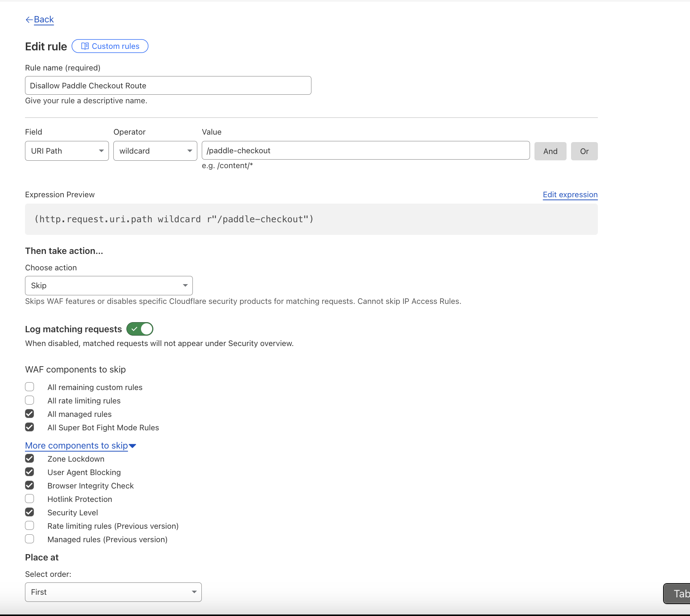This screenshot has width=690, height=616.
Task: Open Edit expression link
Action: [570, 195]
